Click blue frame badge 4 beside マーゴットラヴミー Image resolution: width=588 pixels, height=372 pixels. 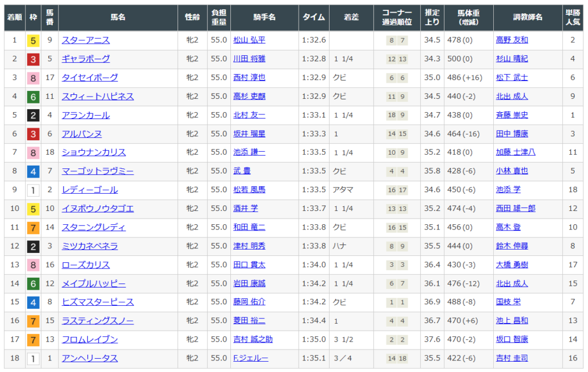coord(33,171)
